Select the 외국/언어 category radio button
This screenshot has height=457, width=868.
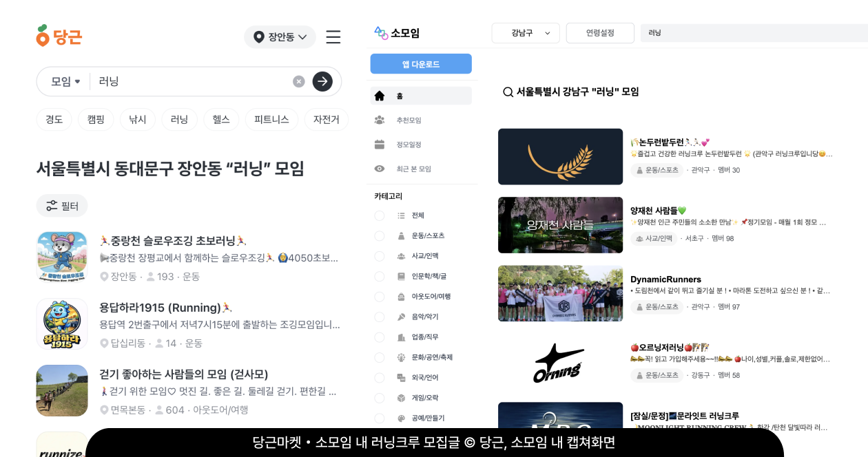(x=380, y=378)
